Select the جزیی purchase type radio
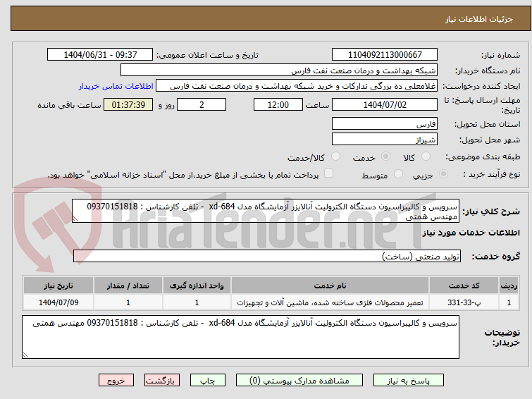532x399 pixels. pos(443,174)
